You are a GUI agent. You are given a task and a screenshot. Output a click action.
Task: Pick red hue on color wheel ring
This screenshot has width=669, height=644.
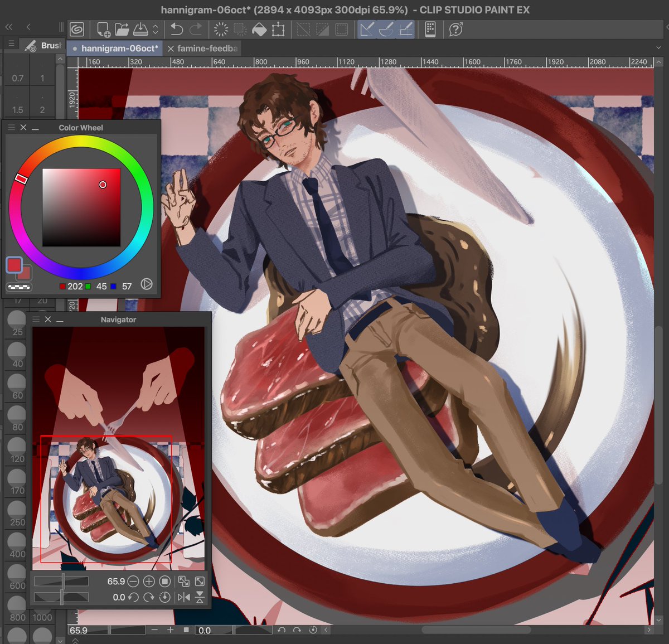21,178
